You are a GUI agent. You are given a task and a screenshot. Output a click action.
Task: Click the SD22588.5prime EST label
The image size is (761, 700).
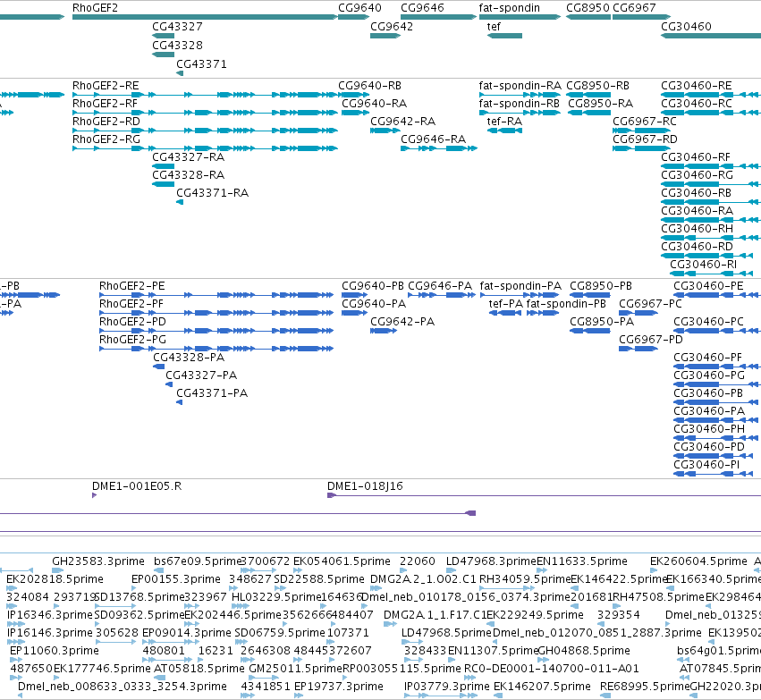click(x=319, y=579)
